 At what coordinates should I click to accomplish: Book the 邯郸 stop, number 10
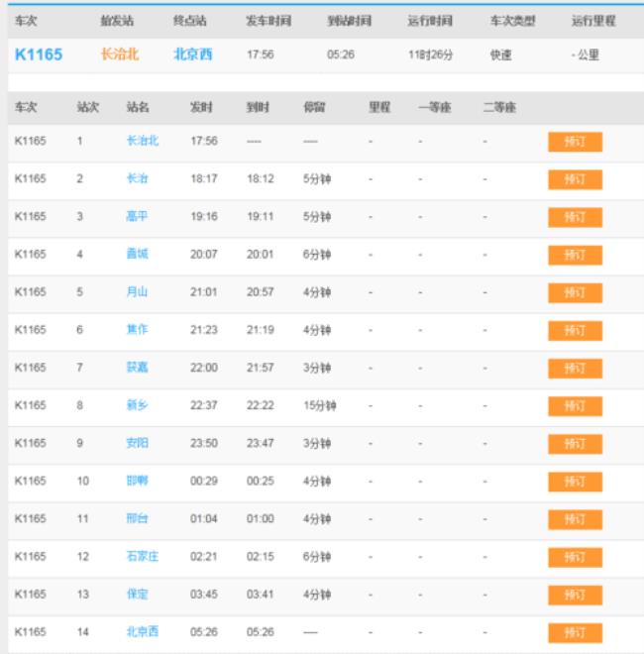tap(575, 482)
